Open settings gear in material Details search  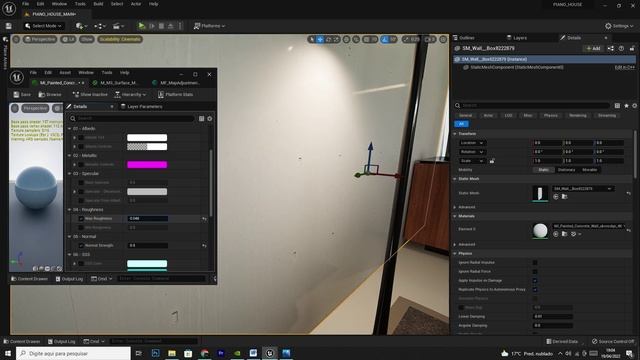[x=210, y=118]
